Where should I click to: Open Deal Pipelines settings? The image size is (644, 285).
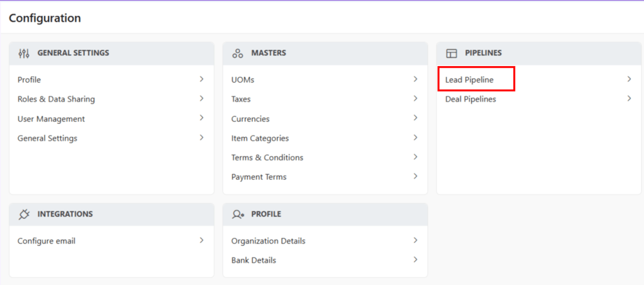point(470,99)
